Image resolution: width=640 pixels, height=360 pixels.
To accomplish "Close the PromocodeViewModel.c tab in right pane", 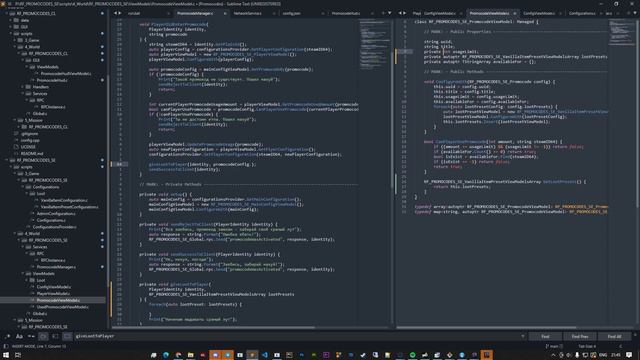I will click(x=515, y=13).
